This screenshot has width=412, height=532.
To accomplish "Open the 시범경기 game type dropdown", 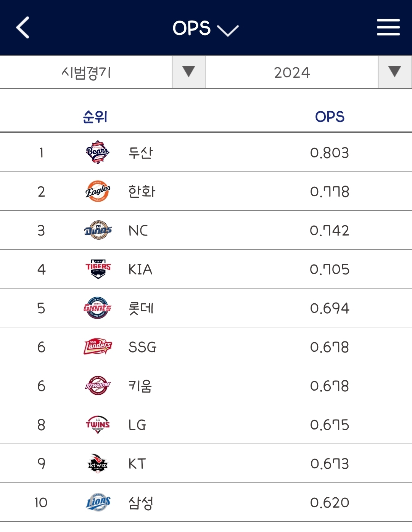I will point(103,72).
